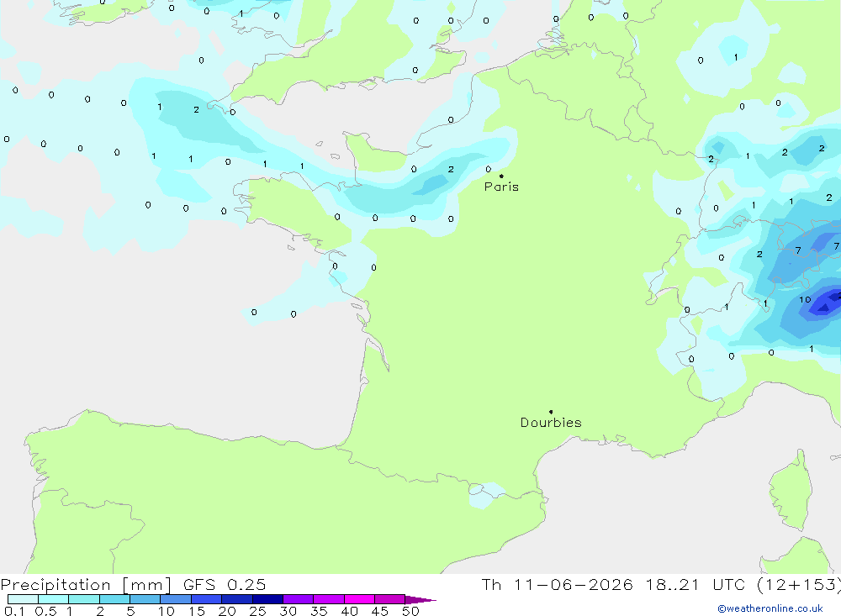Click the 'GFS 0.25' model label

point(225,585)
